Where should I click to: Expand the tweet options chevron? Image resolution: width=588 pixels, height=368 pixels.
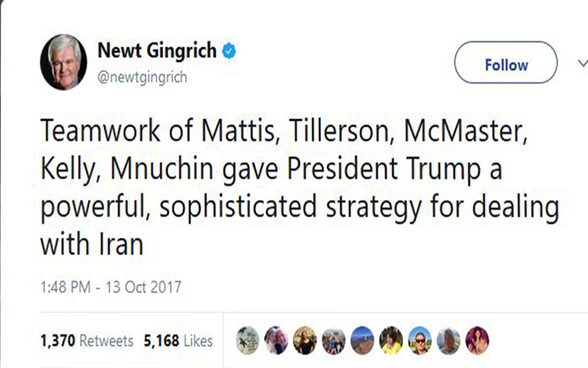(582, 63)
